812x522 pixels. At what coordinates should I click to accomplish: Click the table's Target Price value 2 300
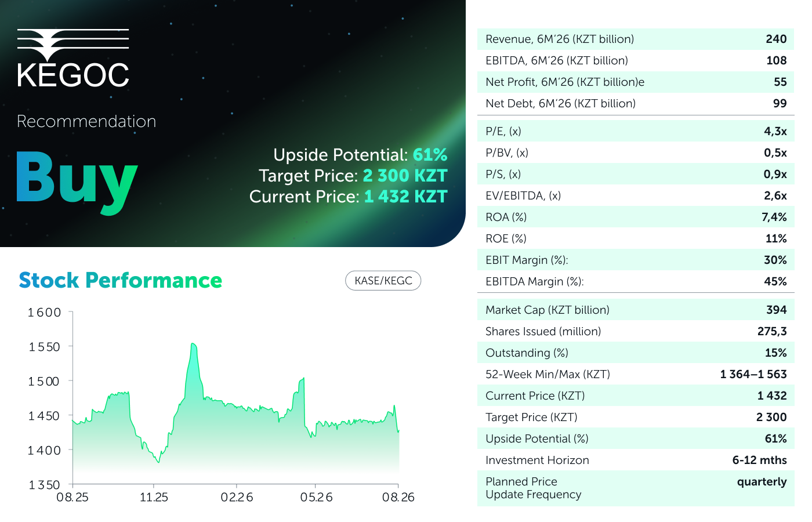click(x=771, y=417)
